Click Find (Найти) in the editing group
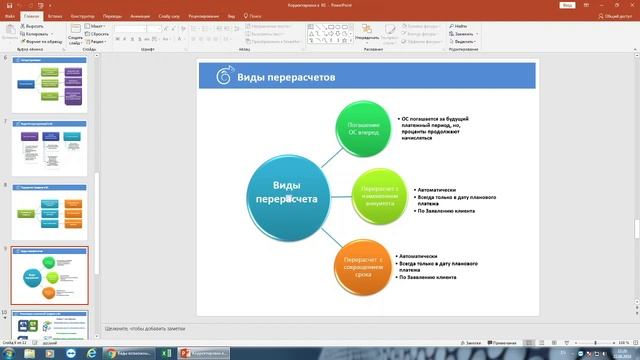 tap(458, 26)
